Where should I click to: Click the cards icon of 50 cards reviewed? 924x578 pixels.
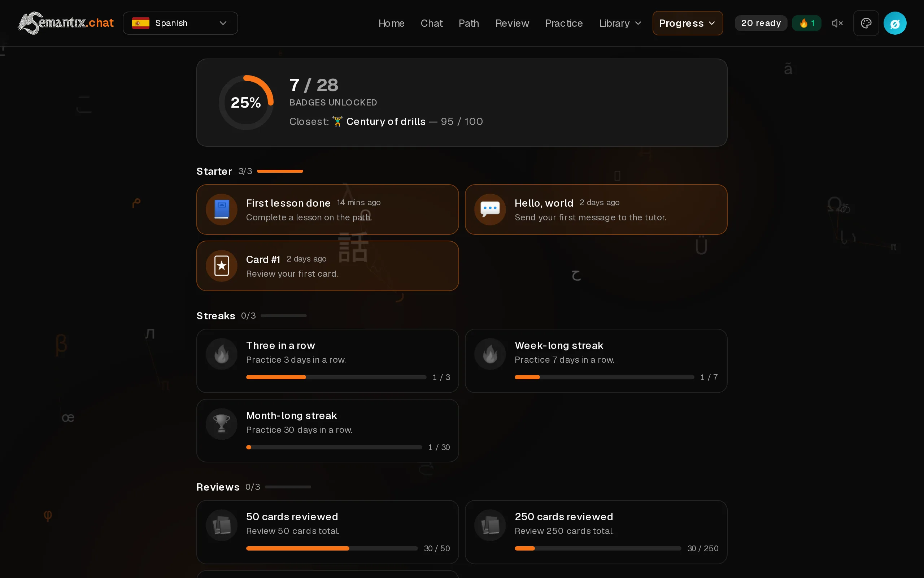222,525
